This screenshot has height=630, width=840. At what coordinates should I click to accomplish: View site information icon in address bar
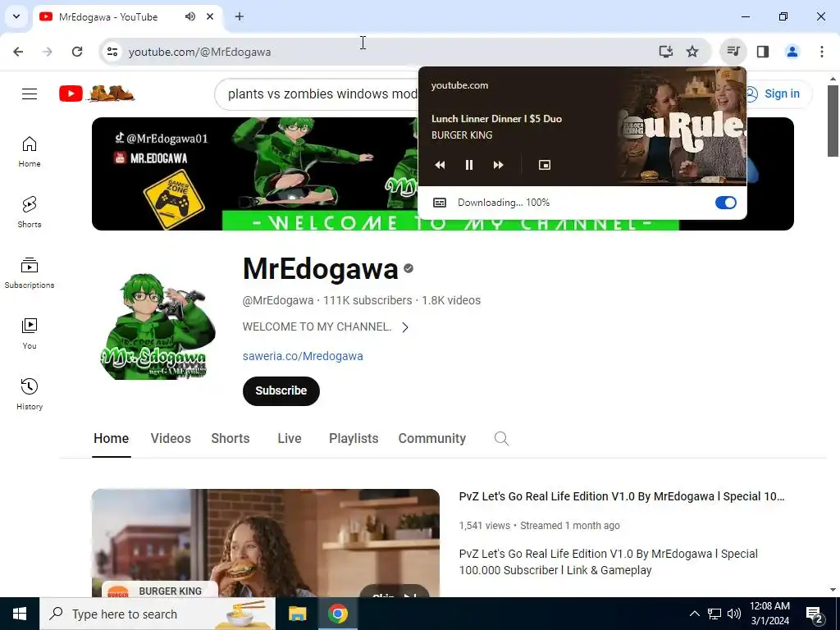pos(112,52)
